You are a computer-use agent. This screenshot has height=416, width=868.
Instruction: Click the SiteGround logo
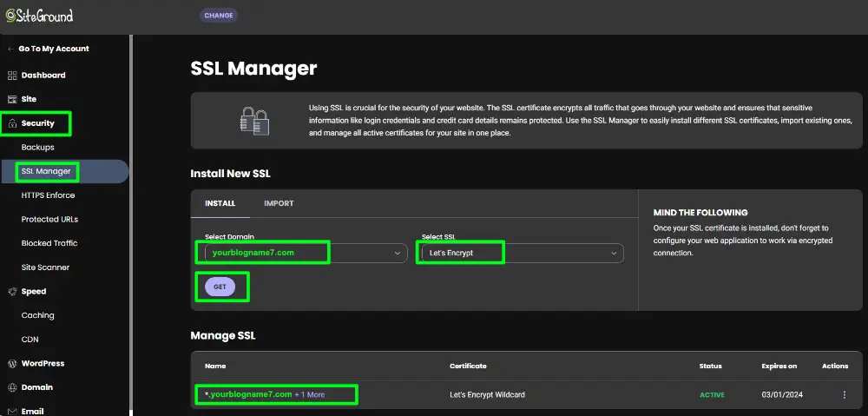click(39, 16)
